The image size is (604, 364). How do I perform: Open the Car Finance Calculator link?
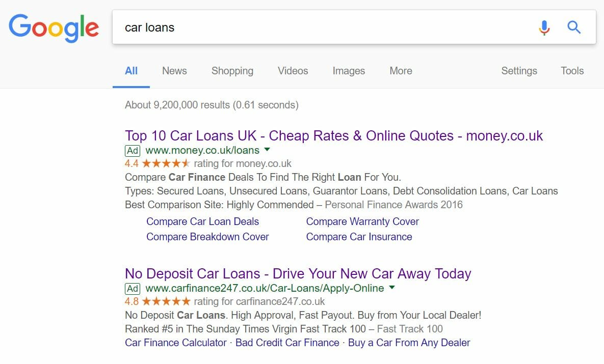(176, 343)
